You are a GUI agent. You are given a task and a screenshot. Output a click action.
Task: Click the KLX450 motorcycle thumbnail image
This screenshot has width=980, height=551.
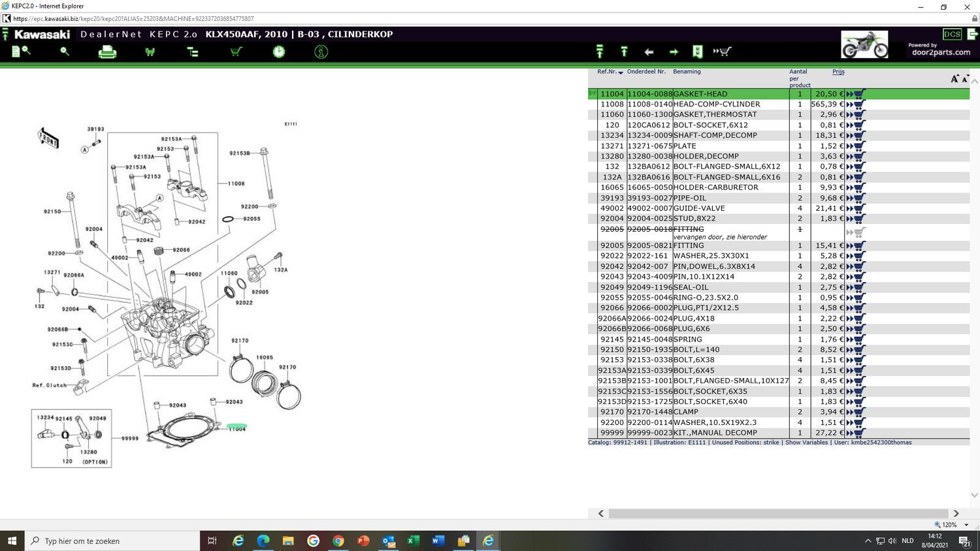(864, 44)
